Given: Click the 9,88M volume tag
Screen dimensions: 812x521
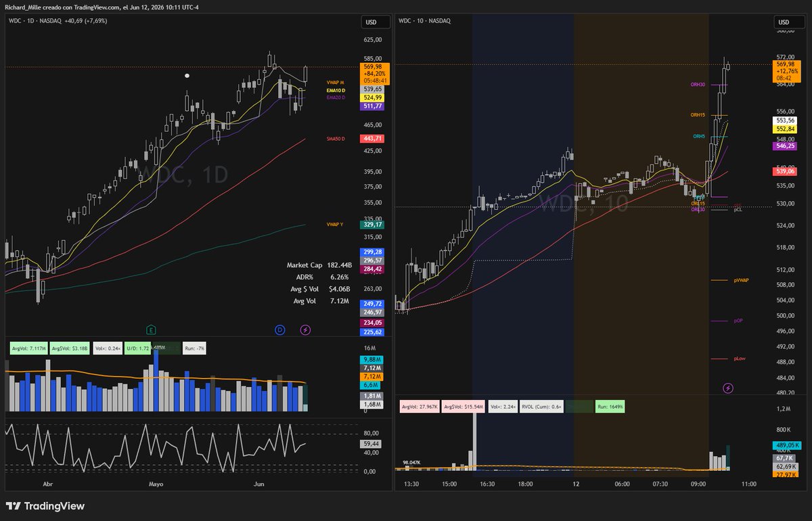Looking at the screenshot, I should [x=372, y=359].
